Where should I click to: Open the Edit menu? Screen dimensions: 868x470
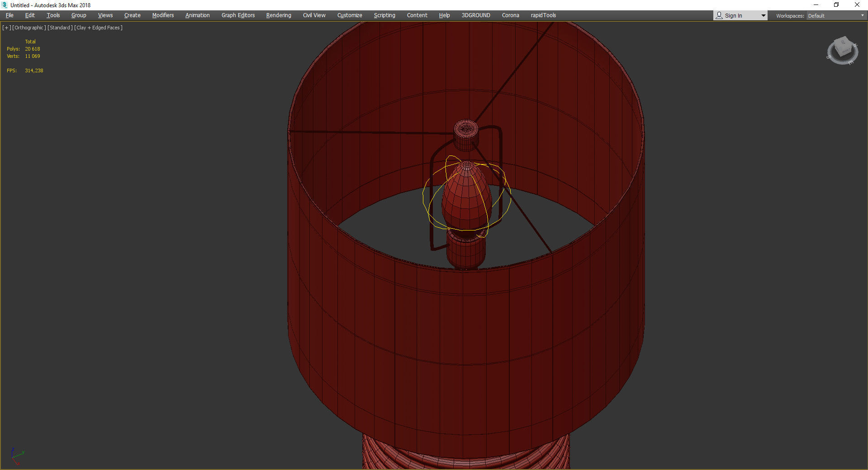pos(30,15)
